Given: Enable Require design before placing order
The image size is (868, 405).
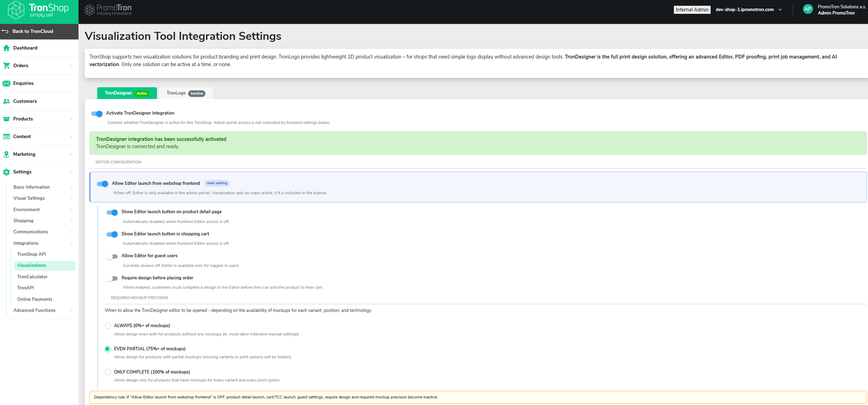Looking at the screenshot, I should pos(112,278).
